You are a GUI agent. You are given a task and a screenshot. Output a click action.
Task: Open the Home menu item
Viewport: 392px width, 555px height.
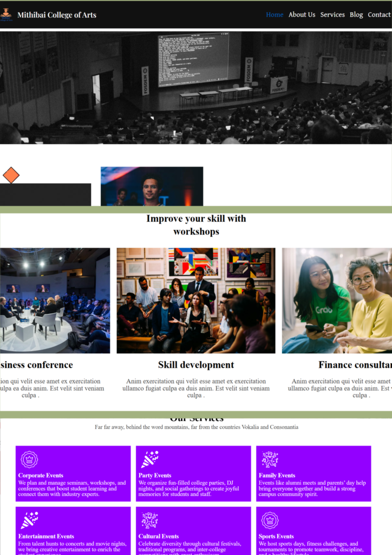tap(275, 15)
